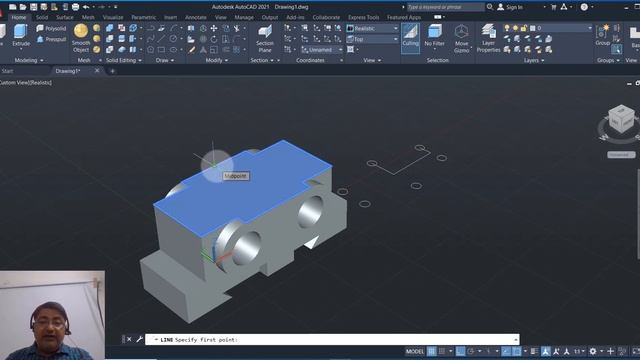
Task: Toggle snap mode in status bar
Action: pos(442,351)
